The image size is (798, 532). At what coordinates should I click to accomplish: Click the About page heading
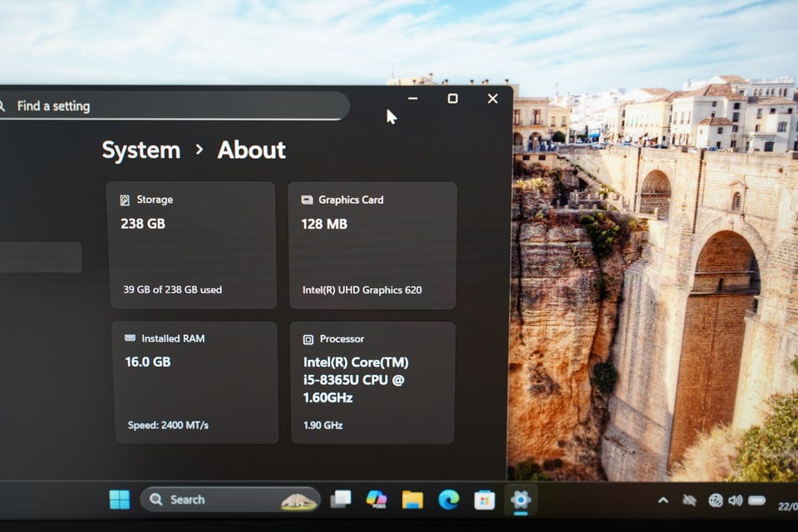coord(251,150)
